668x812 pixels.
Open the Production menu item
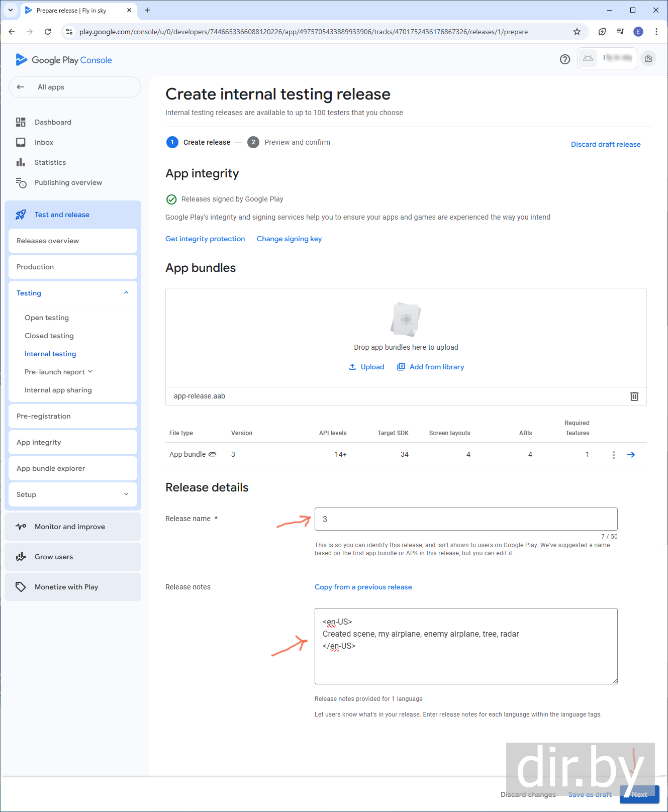[35, 267]
